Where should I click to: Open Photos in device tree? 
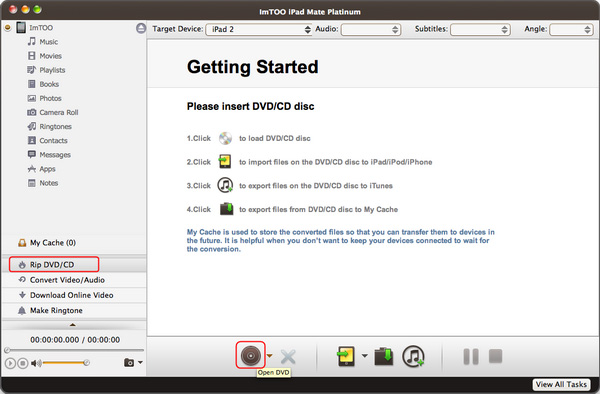click(x=44, y=98)
